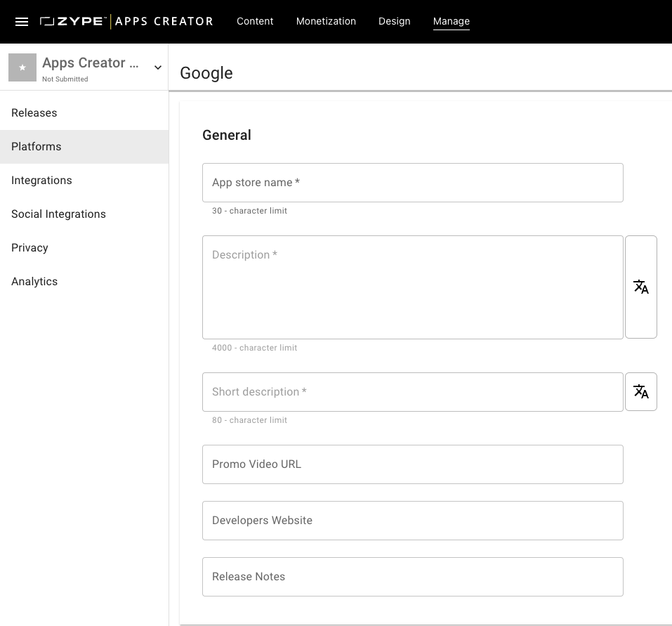Open the hamburger menu icon
672x626 pixels.
coord(22,22)
